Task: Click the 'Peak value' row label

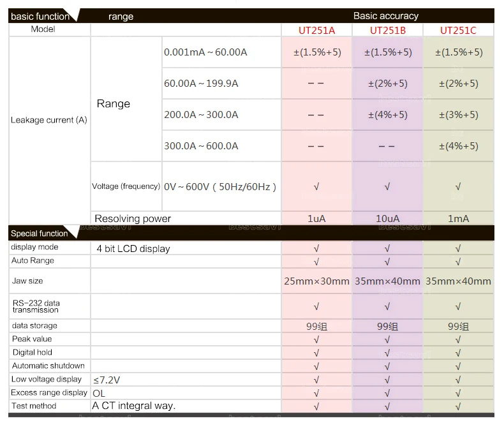Action: (x=32, y=339)
